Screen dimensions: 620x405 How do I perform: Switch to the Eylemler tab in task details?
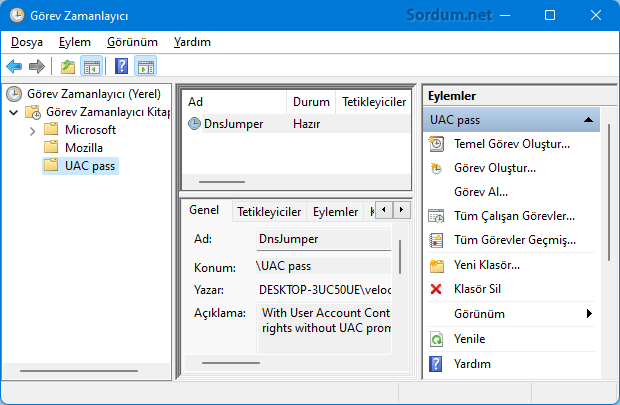335,212
